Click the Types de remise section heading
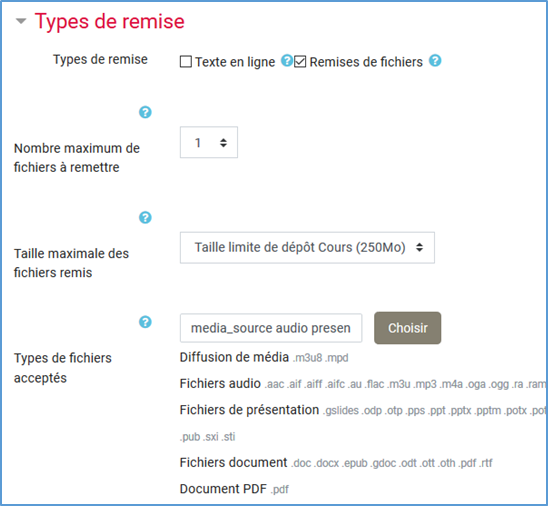 coord(109,21)
